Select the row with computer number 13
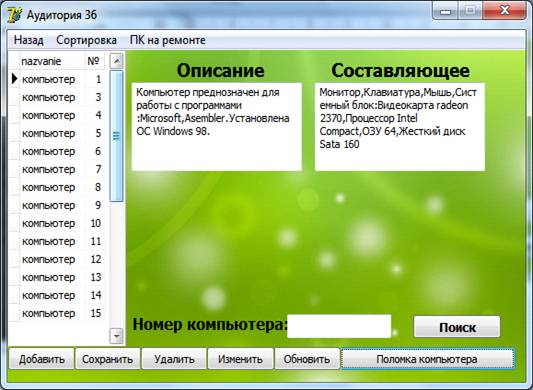 coord(57,277)
